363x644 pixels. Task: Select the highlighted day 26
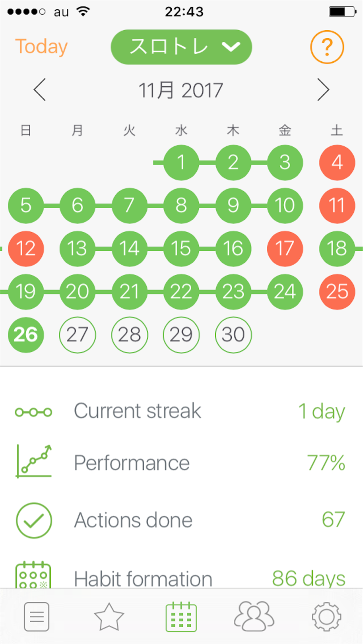click(26, 335)
